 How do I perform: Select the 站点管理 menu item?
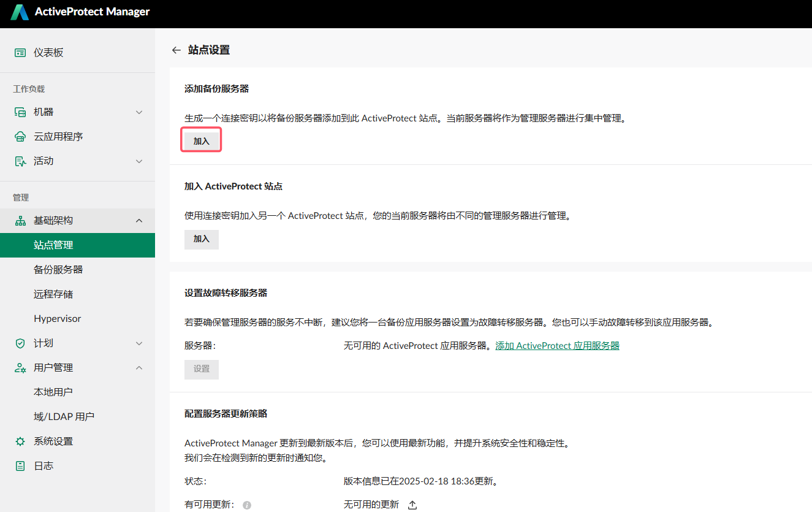(x=77, y=245)
